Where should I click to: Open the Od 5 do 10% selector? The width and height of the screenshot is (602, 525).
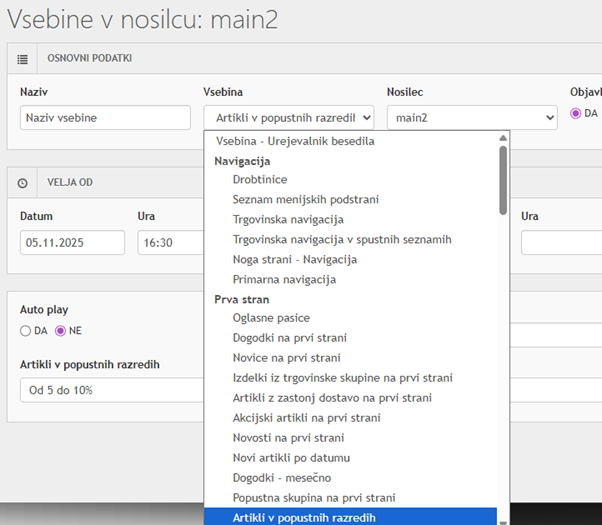point(110,390)
